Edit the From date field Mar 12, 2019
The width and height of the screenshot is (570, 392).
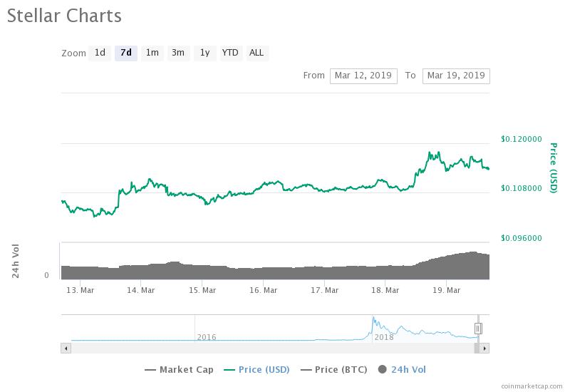363,76
